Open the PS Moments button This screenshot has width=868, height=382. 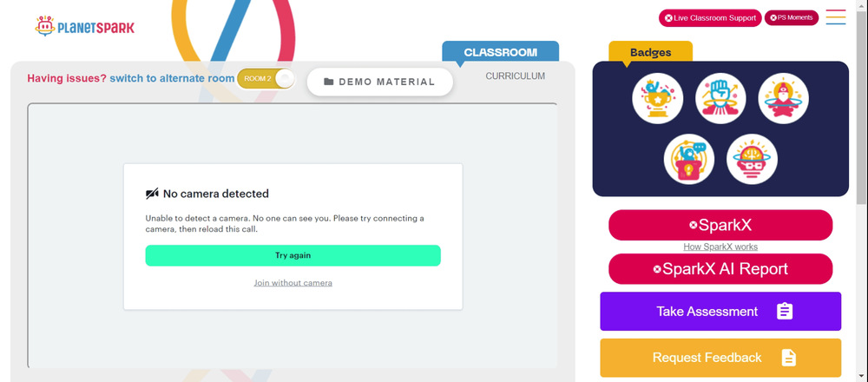(791, 17)
